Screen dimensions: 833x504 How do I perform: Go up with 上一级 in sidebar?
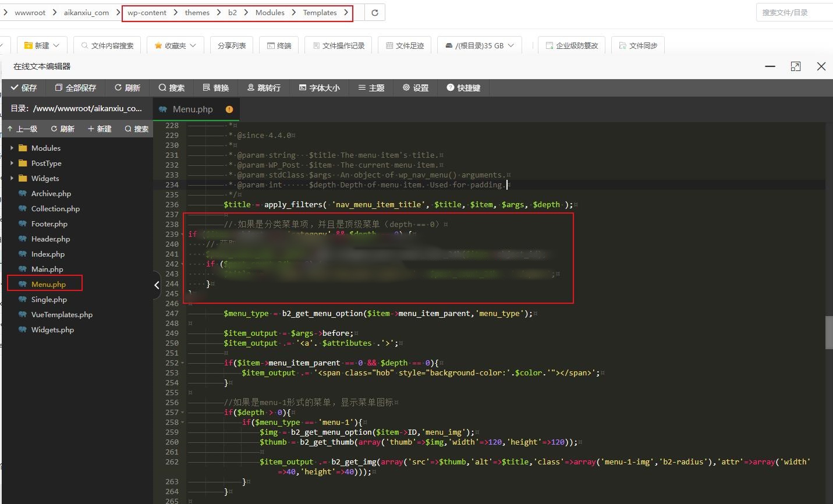[22, 129]
